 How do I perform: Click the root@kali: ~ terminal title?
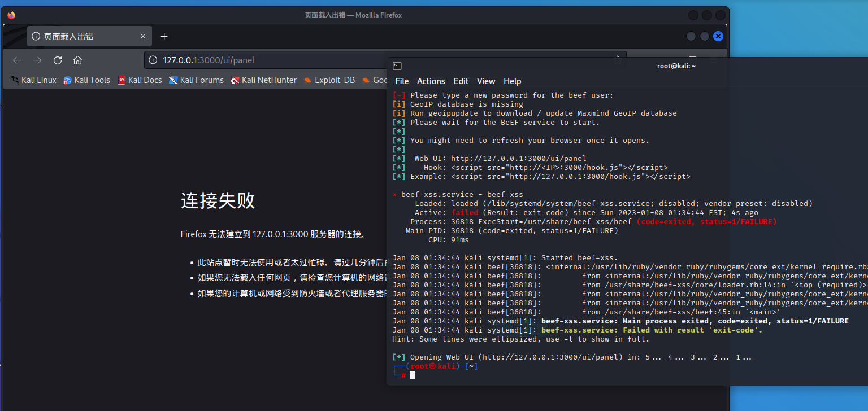pyautogui.click(x=676, y=66)
